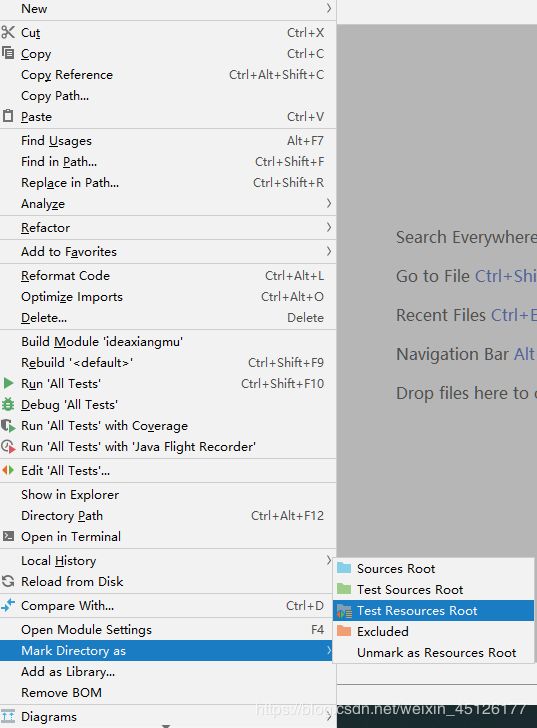Click the Copy icon

click(8, 52)
